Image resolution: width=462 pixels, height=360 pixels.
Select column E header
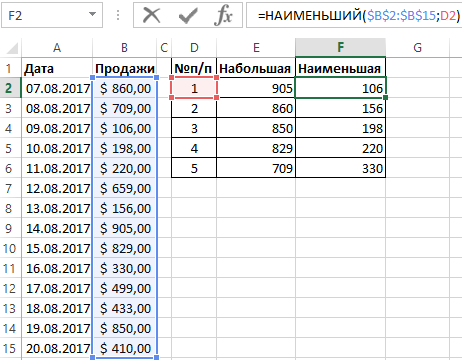click(x=256, y=48)
